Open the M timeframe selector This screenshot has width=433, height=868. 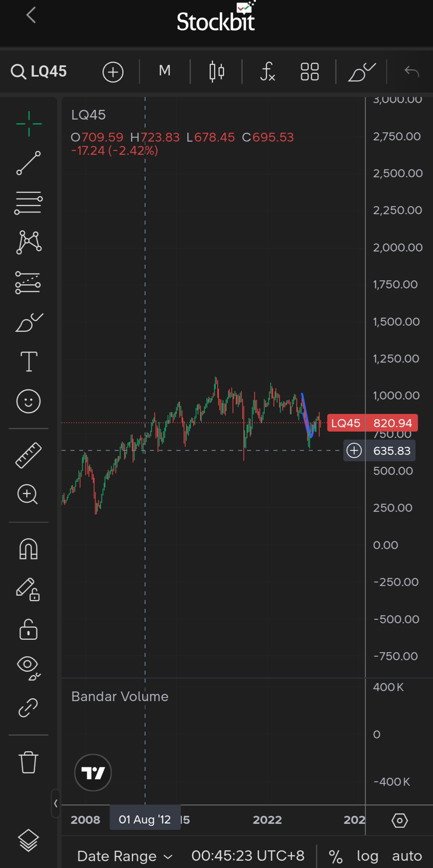tap(165, 71)
